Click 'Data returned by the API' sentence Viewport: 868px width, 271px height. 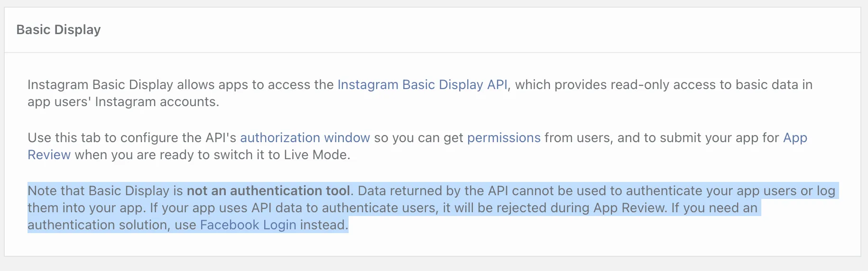point(433,191)
